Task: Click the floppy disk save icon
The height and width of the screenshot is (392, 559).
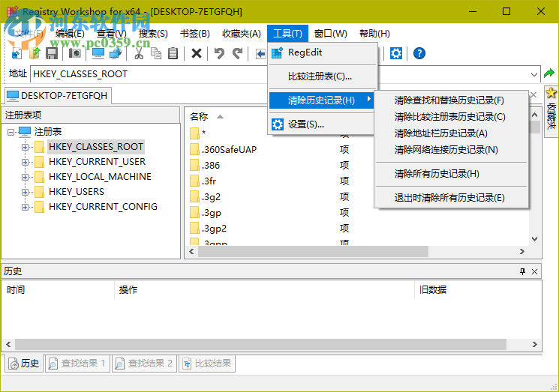Action: pos(52,53)
